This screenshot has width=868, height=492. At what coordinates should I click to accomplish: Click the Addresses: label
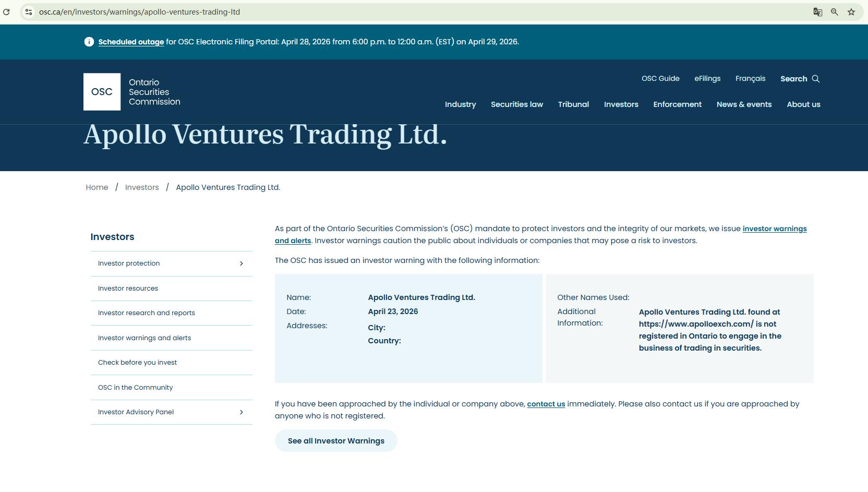(307, 326)
